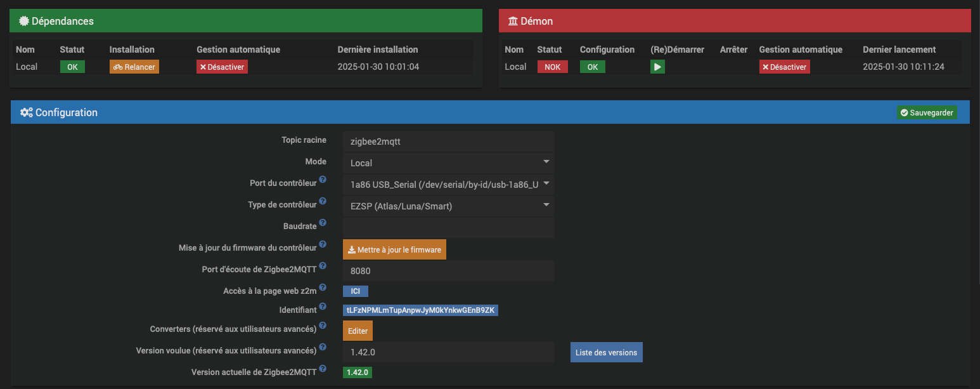980x389 pixels.
Task: Click the building icon in the Démon header
Action: [x=513, y=21]
